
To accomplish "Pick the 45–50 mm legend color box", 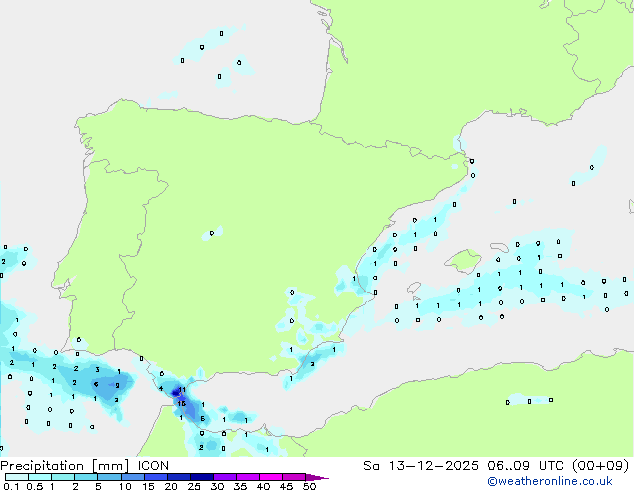I will [x=294, y=477].
